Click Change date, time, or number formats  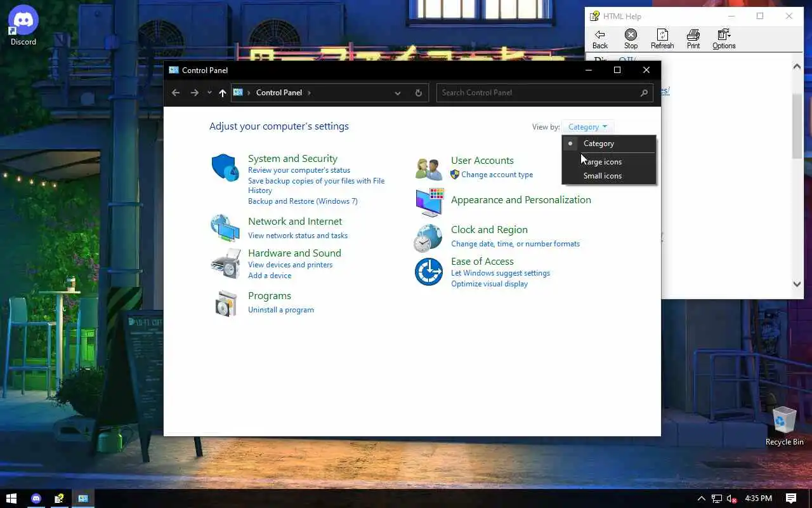pyautogui.click(x=515, y=244)
